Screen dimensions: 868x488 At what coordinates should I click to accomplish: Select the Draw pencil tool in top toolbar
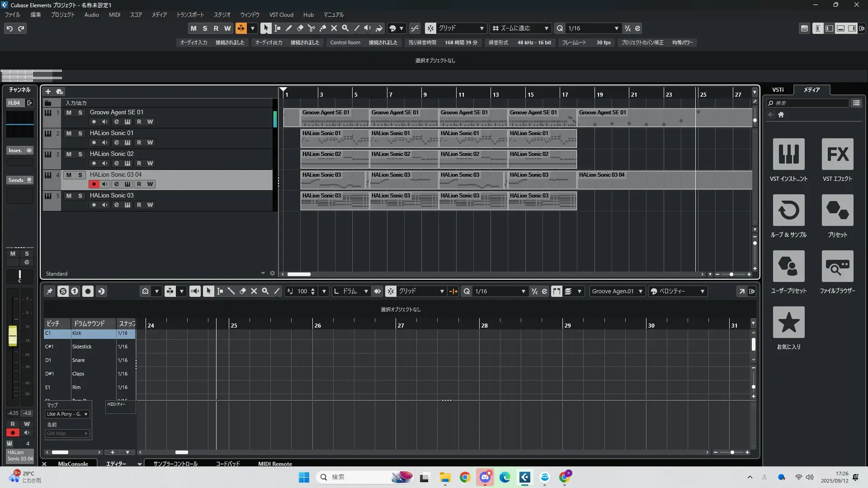tap(288, 28)
